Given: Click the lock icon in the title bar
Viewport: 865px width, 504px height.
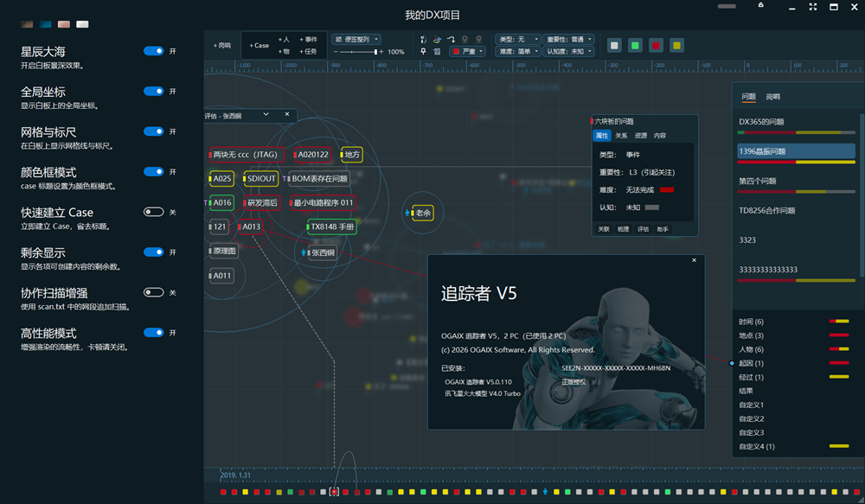Looking at the screenshot, I should pyautogui.click(x=760, y=7).
